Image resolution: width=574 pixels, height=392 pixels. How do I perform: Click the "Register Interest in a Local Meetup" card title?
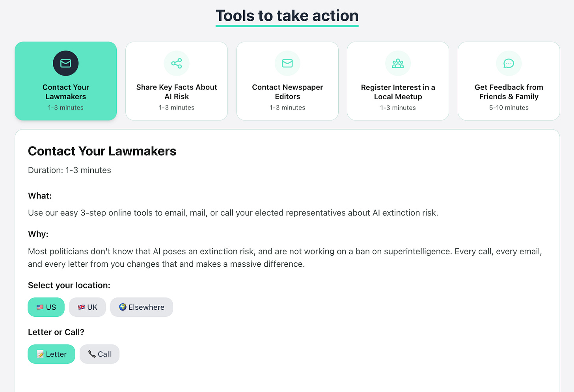(398, 92)
